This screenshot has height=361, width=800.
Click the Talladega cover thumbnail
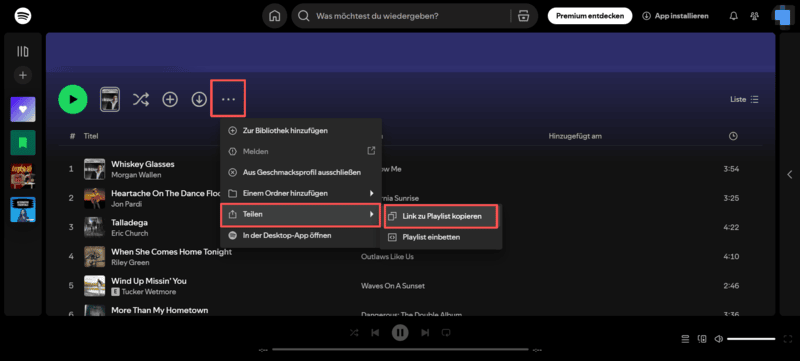pyautogui.click(x=94, y=227)
